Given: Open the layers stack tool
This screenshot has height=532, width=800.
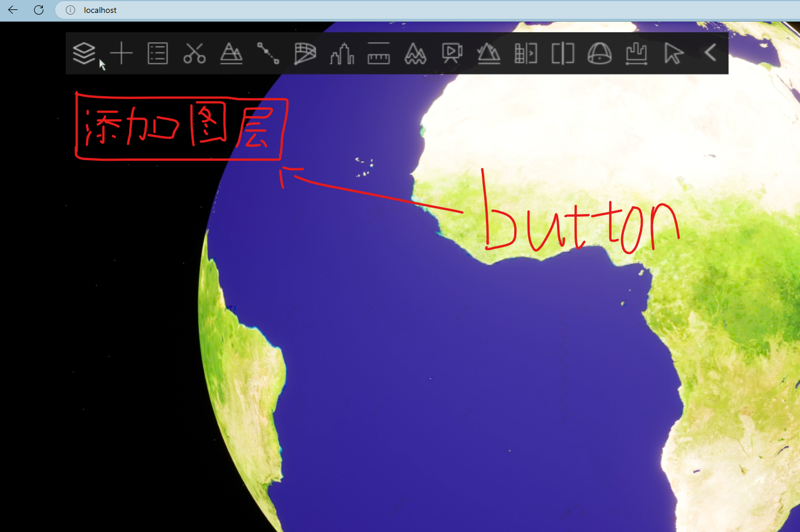Looking at the screenshot, I should coord(84,53).
